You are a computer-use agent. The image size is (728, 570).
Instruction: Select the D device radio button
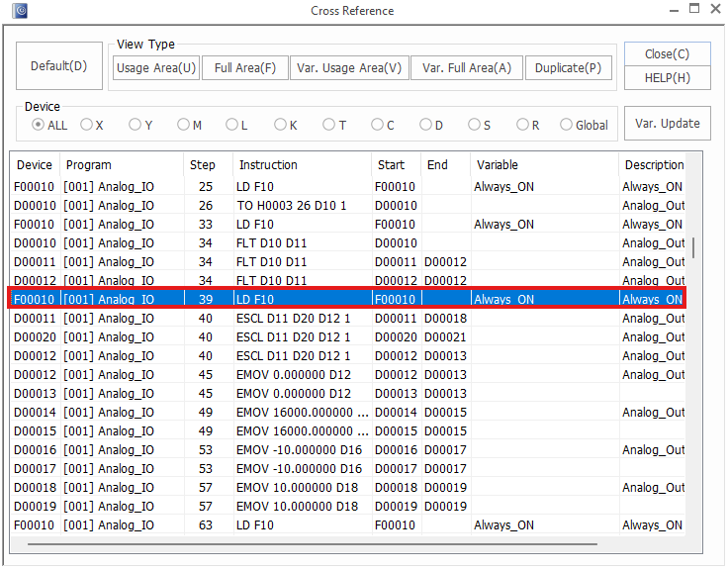(x=425, y=125)
